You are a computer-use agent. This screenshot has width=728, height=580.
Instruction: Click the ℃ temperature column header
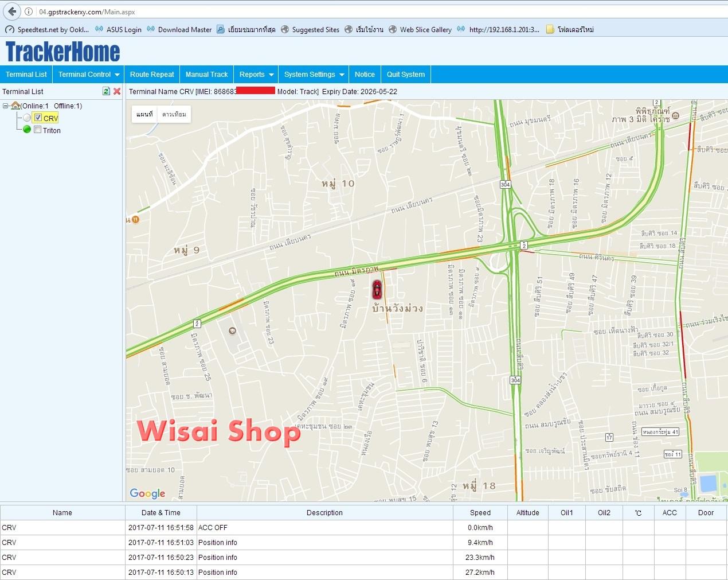click(x=638, y=513)
